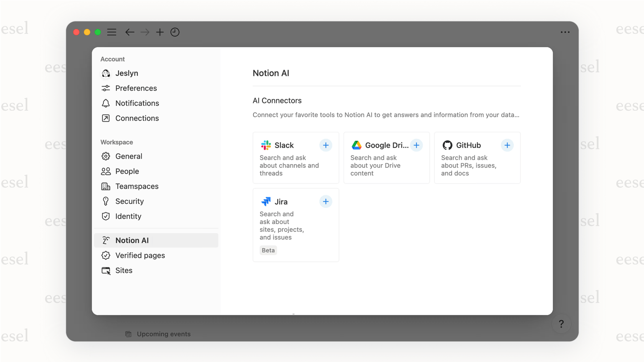
Task: Switch to the Notion AI settings tab
Action: tap(131, 240)
